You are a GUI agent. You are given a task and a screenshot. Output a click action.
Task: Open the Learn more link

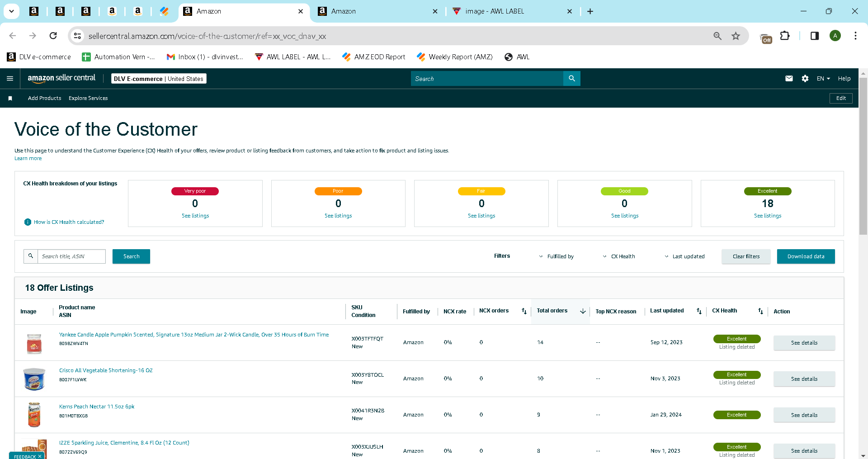point(28,158)
